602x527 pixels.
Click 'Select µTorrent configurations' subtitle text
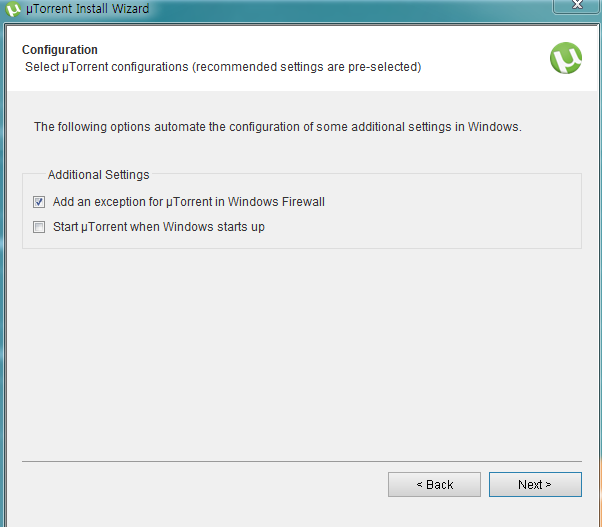pyautogui.click(x=223, y=67)
